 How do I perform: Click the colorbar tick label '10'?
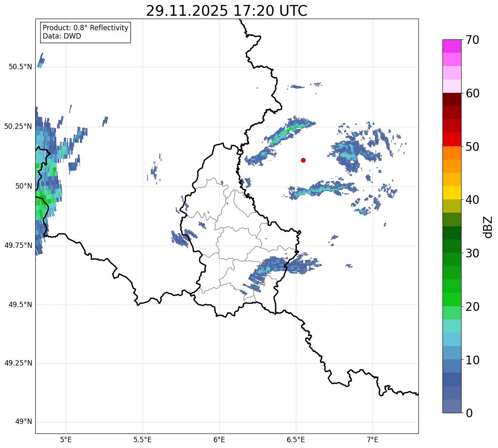coord(472,360)
